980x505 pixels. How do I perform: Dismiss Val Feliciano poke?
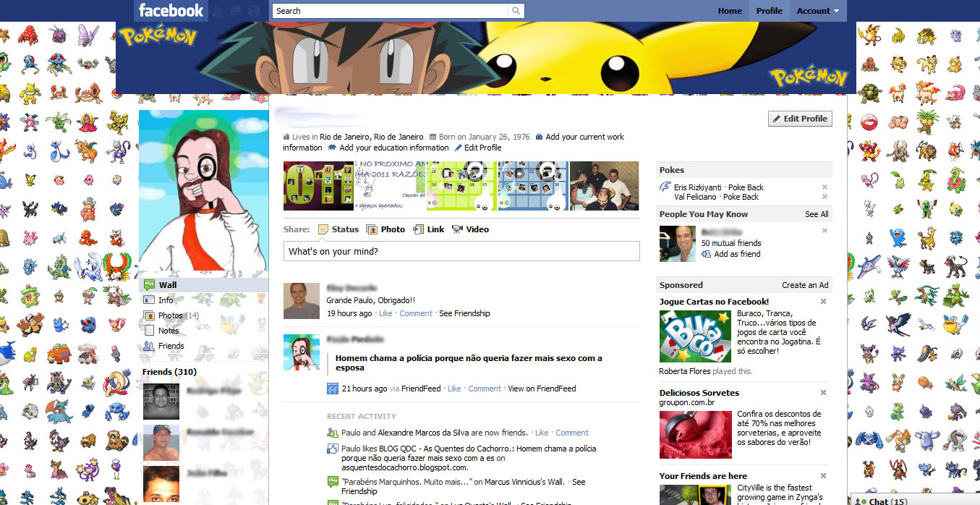pos(825,197)
